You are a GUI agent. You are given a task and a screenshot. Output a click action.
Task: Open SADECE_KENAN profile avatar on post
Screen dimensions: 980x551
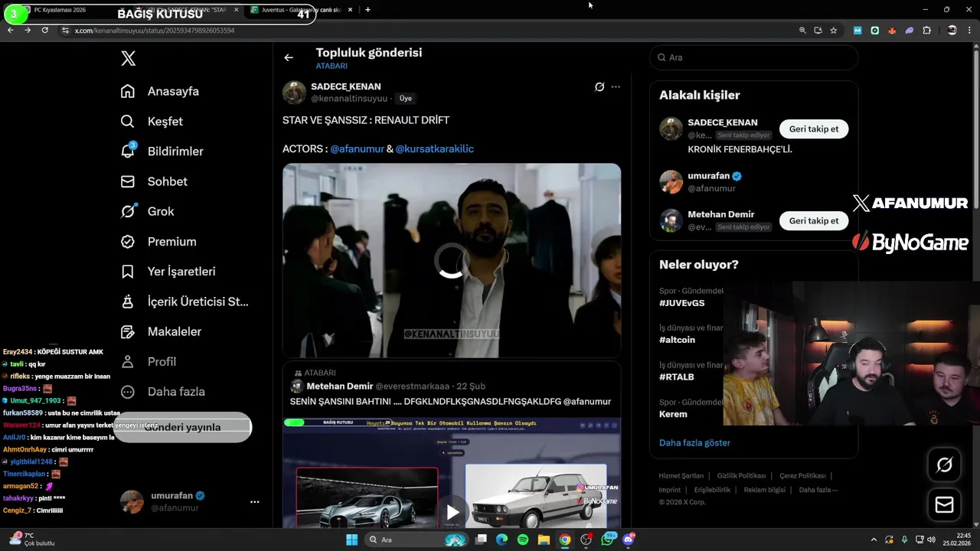coord(294,93)
